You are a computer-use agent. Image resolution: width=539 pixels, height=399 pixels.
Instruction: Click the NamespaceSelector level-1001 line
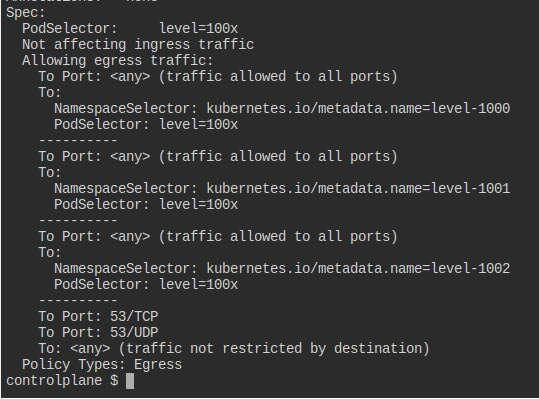pos(282,189)
